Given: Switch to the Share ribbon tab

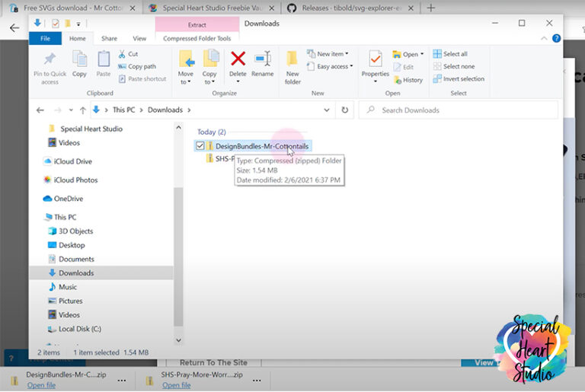Looking at the screenshot, I should tap(110, 38).
